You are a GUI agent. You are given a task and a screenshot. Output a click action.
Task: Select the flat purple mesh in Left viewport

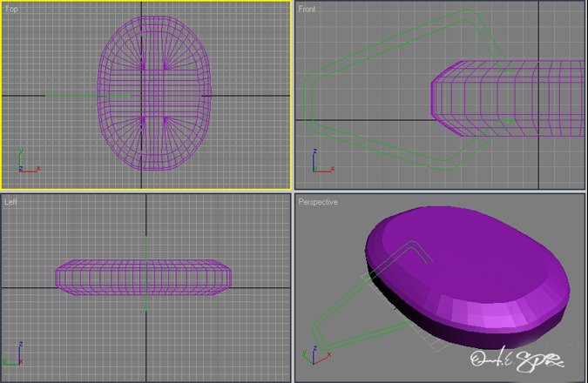[144, 277]
